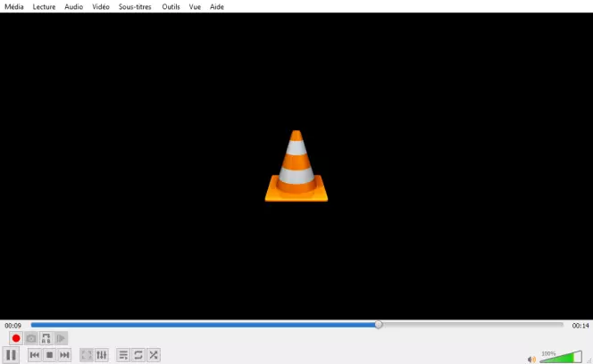Image resolution: width=593 pixels, height=364 pixels.
Task: Toggle loop repeat mode
Action: (x=138, y=355)
